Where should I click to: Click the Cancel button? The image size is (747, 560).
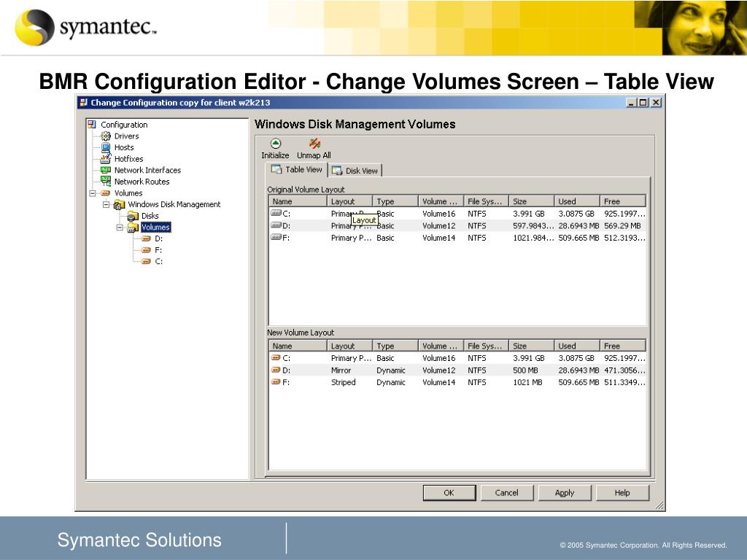pyautogui.click(x=507, y=493)
